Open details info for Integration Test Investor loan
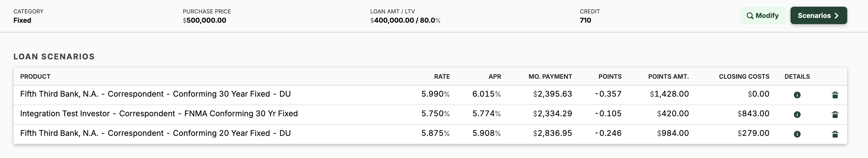Screen dimensions: 868x158 [797, 115]
